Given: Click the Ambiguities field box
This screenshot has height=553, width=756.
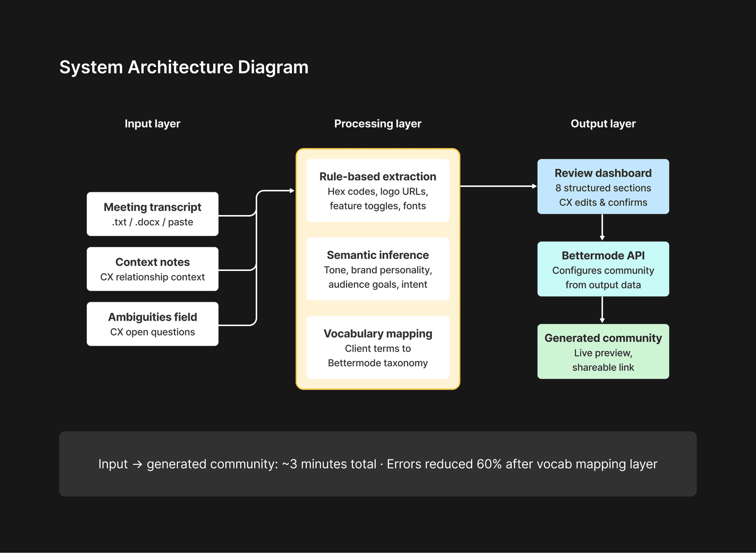Looking at the screenshot, I should [152, 324].
